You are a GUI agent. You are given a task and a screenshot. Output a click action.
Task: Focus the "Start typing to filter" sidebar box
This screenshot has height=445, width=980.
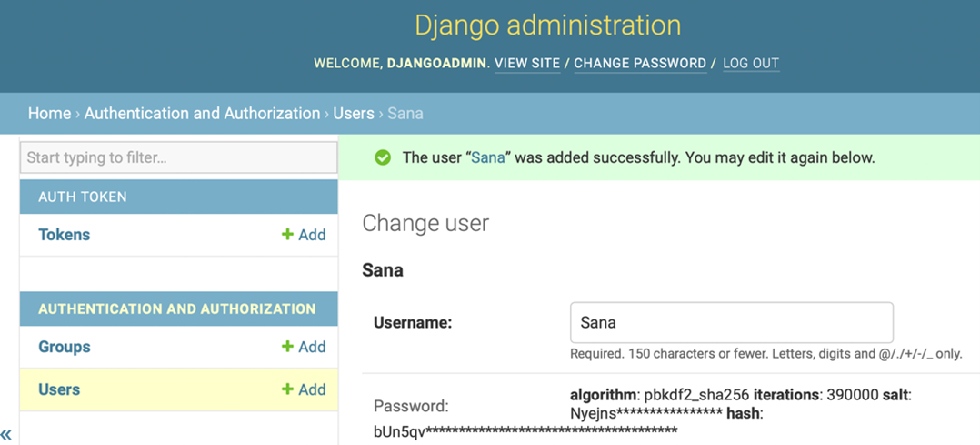[x=178, y=157]
